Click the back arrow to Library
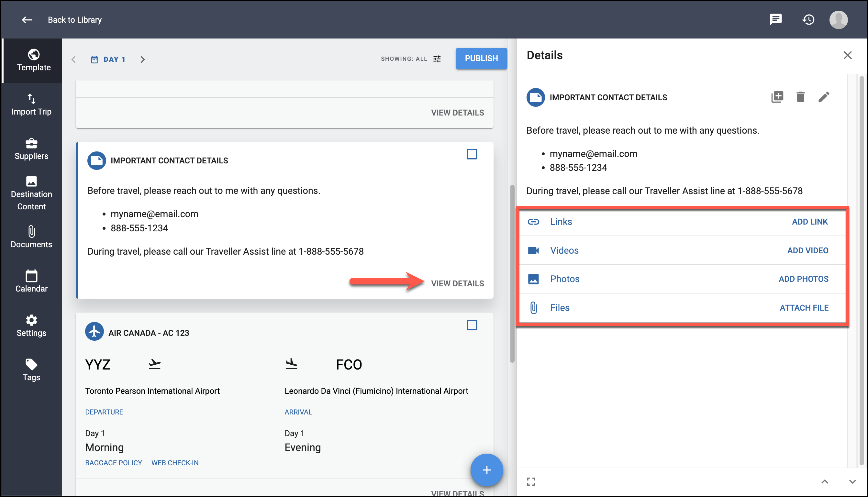The image size is (868, 497). (x=27, y=20)
